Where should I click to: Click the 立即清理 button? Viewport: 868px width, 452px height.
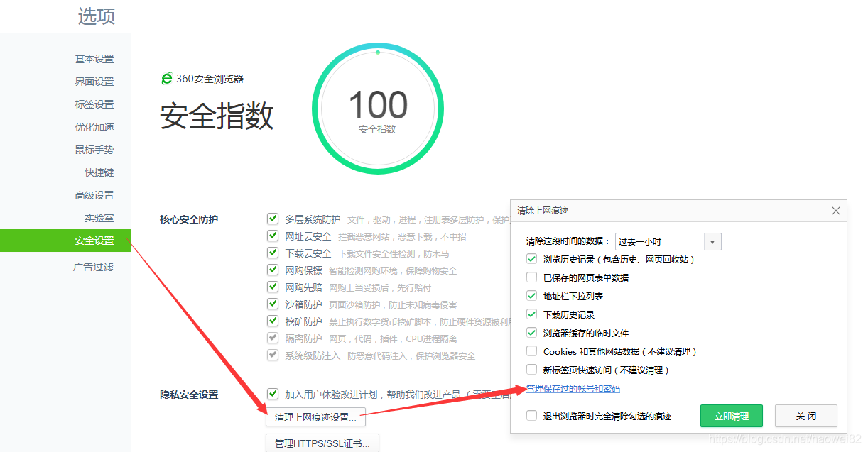(731, 416)
